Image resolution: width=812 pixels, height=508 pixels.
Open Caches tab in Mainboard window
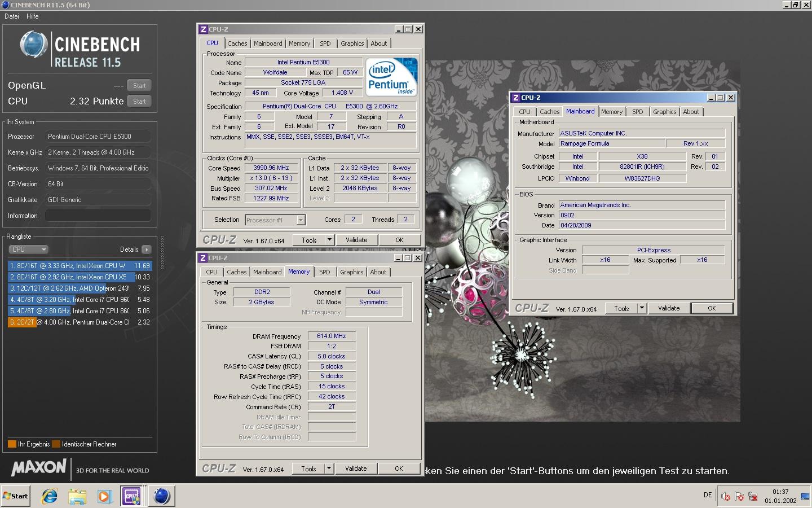(x=550, y=112)
